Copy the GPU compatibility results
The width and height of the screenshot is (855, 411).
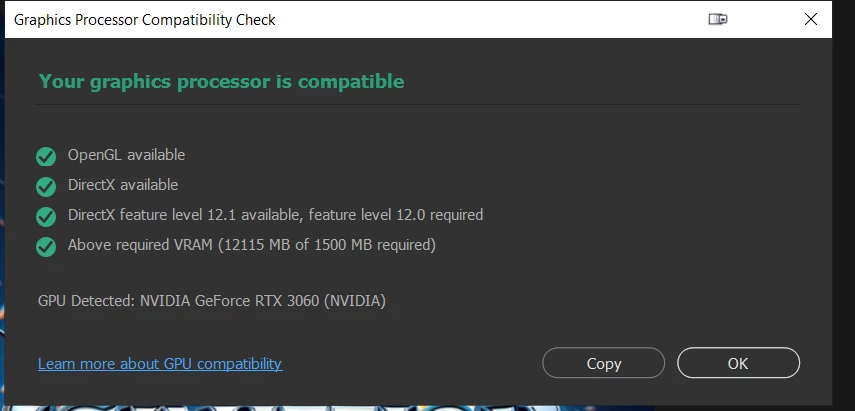[x=604, y=363]
